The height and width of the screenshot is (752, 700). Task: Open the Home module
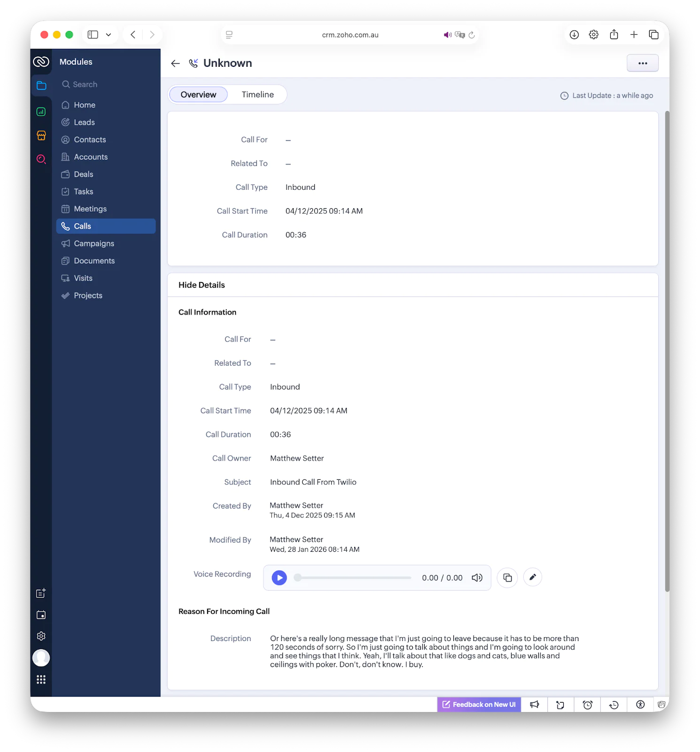pos(106,105)
